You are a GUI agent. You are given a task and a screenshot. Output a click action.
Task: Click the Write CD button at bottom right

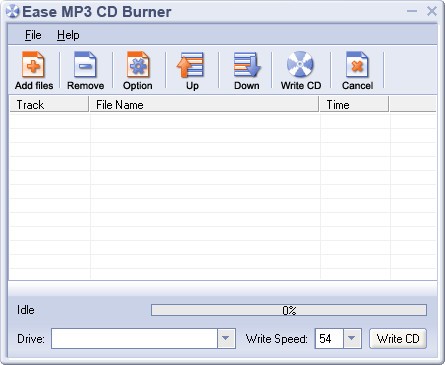pyautogui.click(x=398, y=338)
